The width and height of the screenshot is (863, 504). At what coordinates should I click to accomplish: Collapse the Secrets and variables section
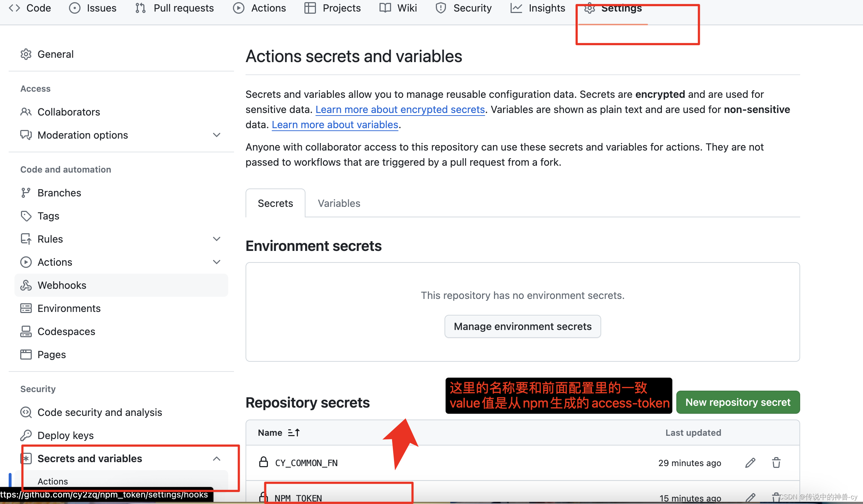tap(217, 459)
